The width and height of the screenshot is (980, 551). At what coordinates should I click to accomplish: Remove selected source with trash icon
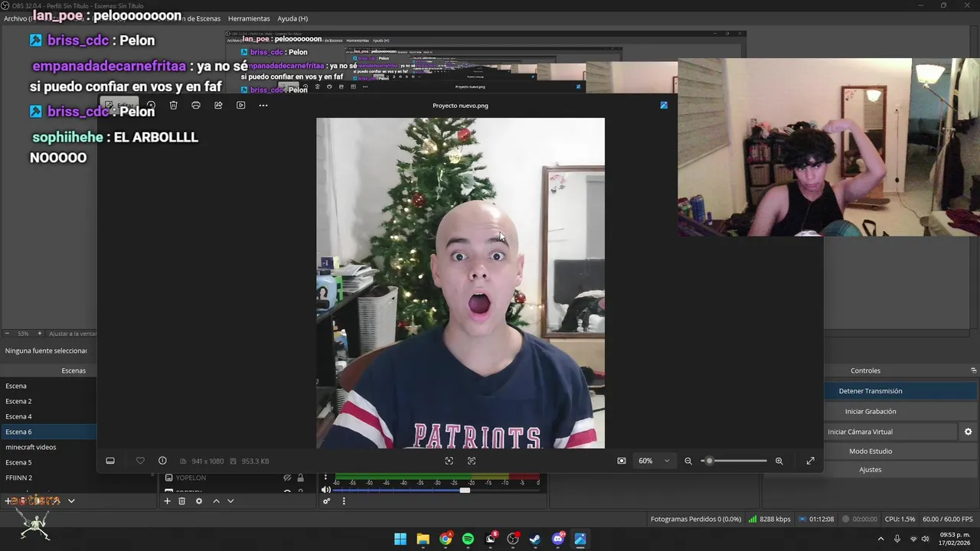(x=182, y=501)
